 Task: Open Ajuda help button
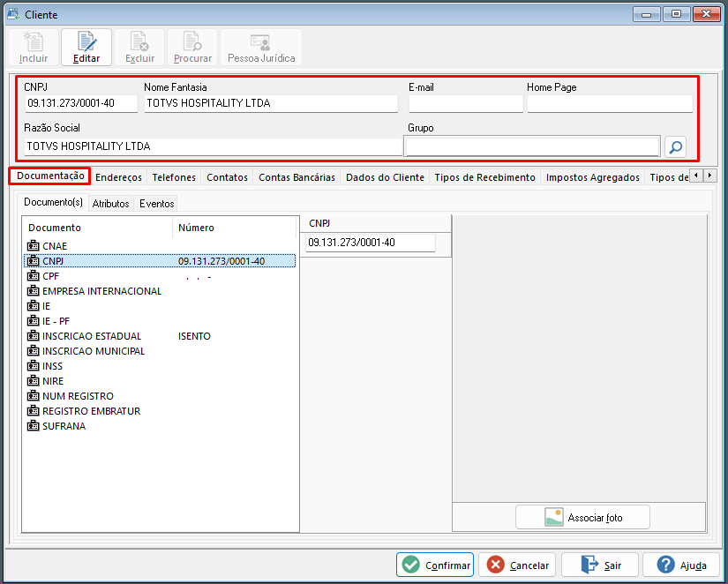[681, 565]
